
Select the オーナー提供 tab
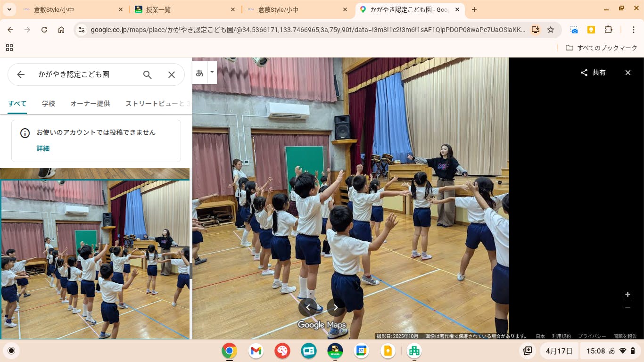tap(90, 104)
